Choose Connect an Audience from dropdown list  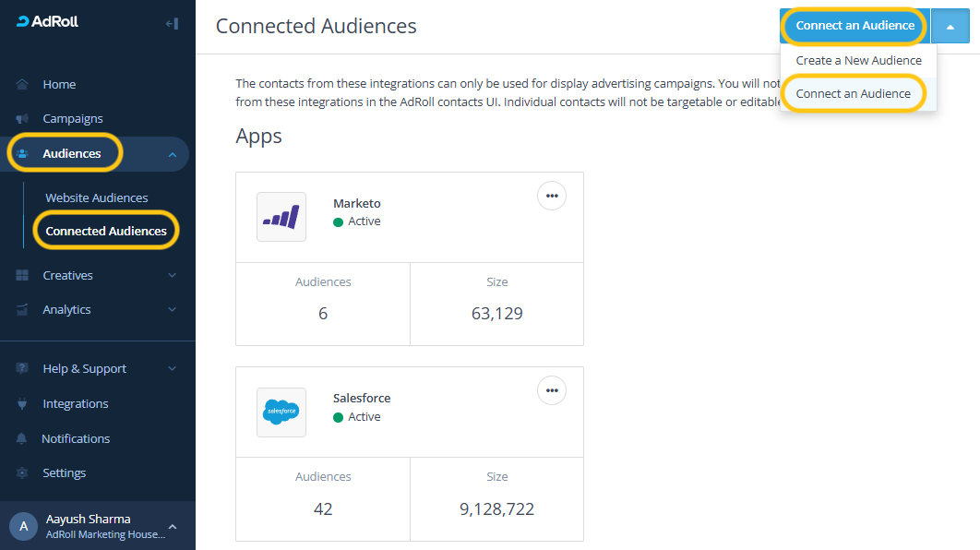[853, 94]
